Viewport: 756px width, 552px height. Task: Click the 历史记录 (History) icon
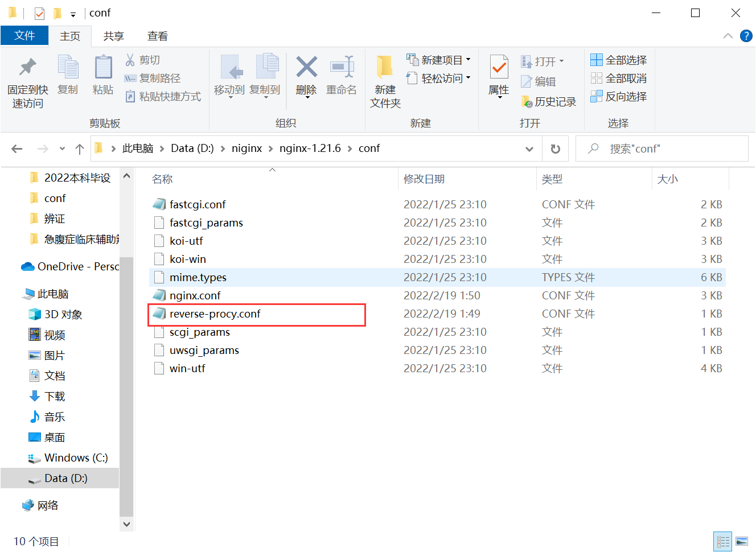[x=548, y=101]
